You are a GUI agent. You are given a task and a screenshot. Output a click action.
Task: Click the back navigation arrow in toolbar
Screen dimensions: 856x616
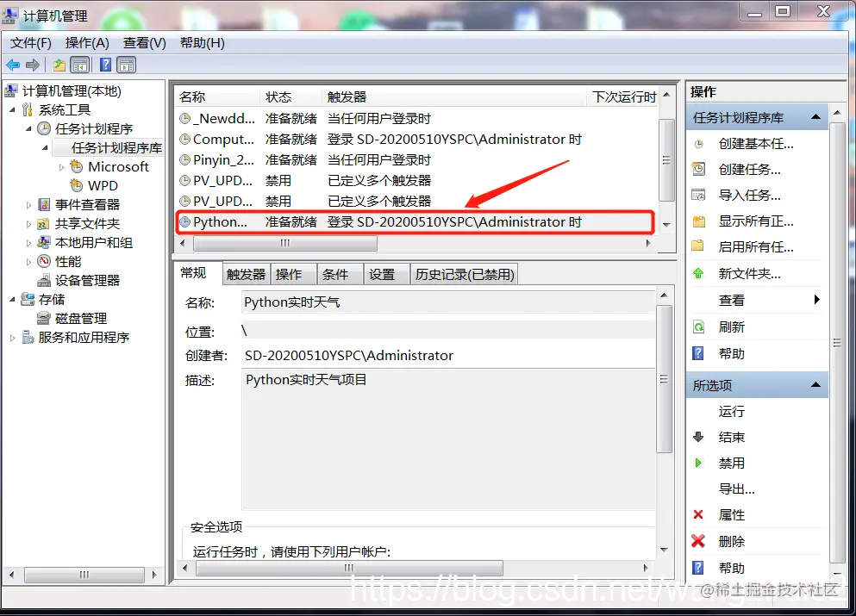(12, 65)
